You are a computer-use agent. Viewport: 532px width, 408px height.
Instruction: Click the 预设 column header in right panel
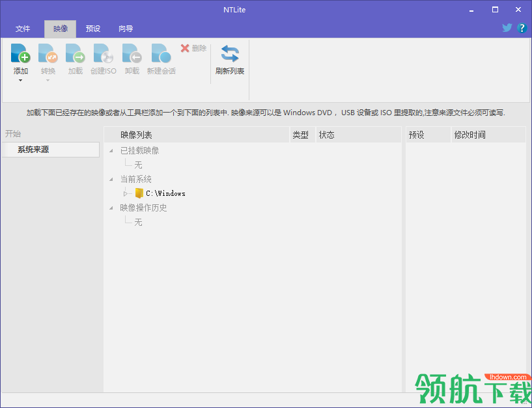(x=428, y=135)
